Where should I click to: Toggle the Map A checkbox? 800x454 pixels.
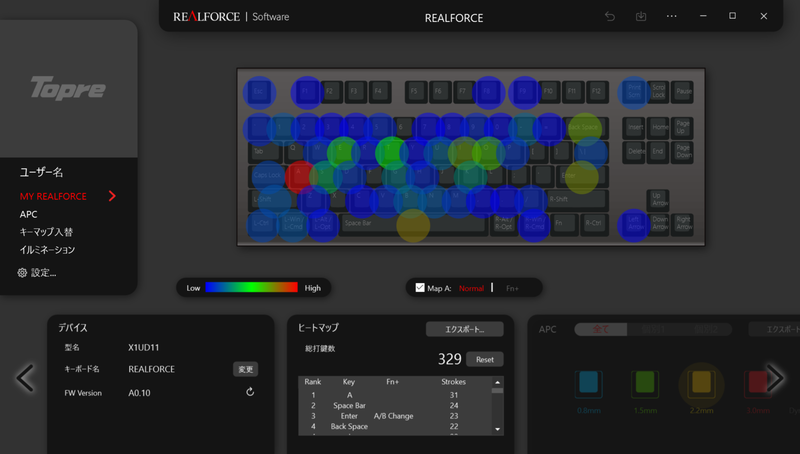click(420, 288)
